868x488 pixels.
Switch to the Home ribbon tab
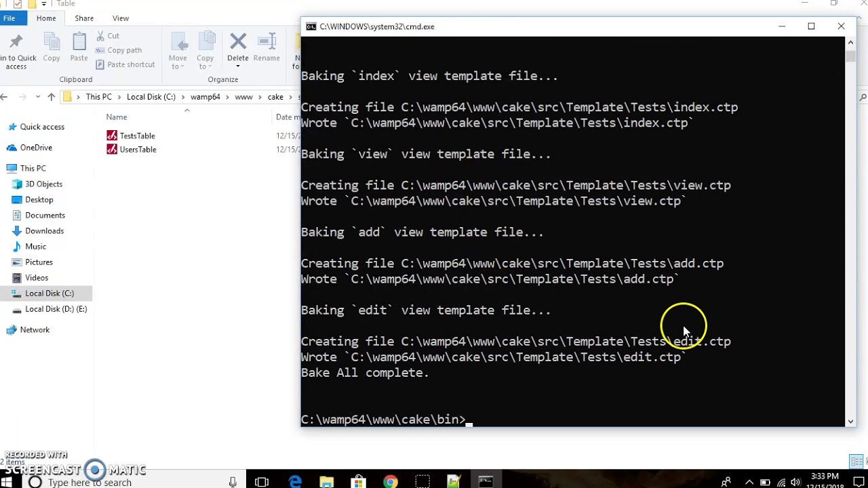(46, 18)
